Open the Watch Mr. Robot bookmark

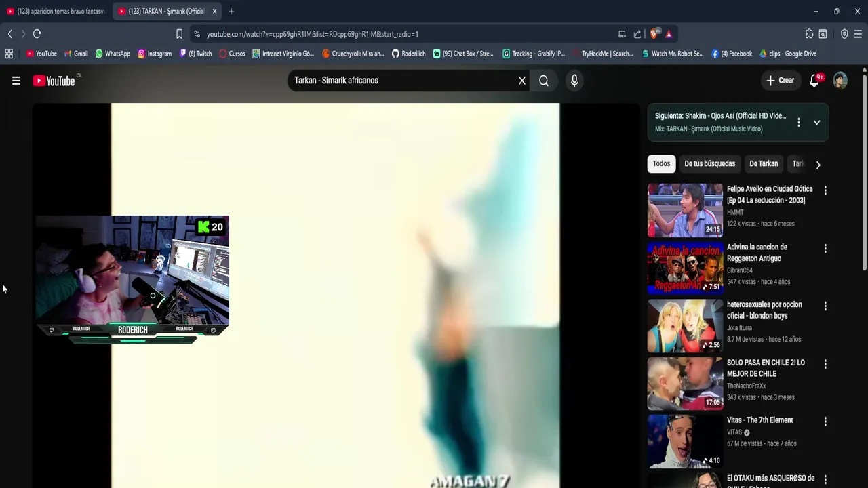coord(673,54)
